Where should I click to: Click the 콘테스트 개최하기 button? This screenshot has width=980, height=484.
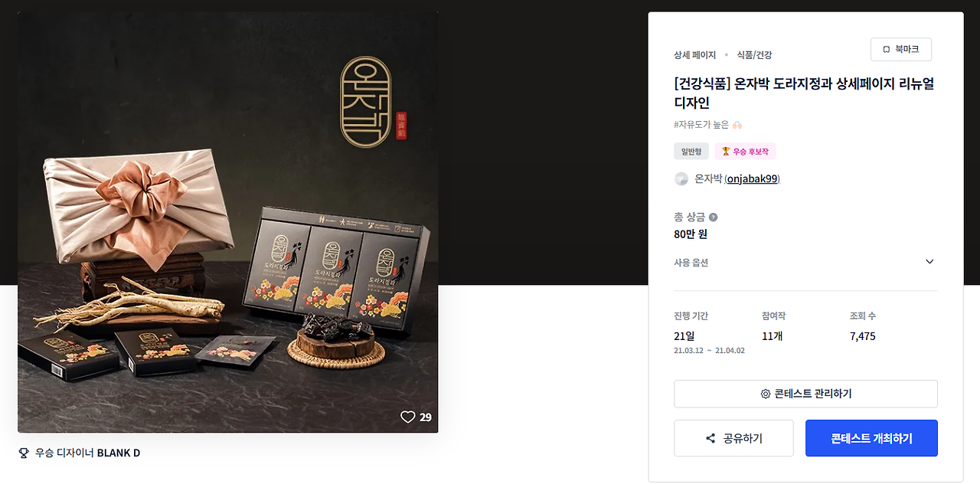[871, 438]
